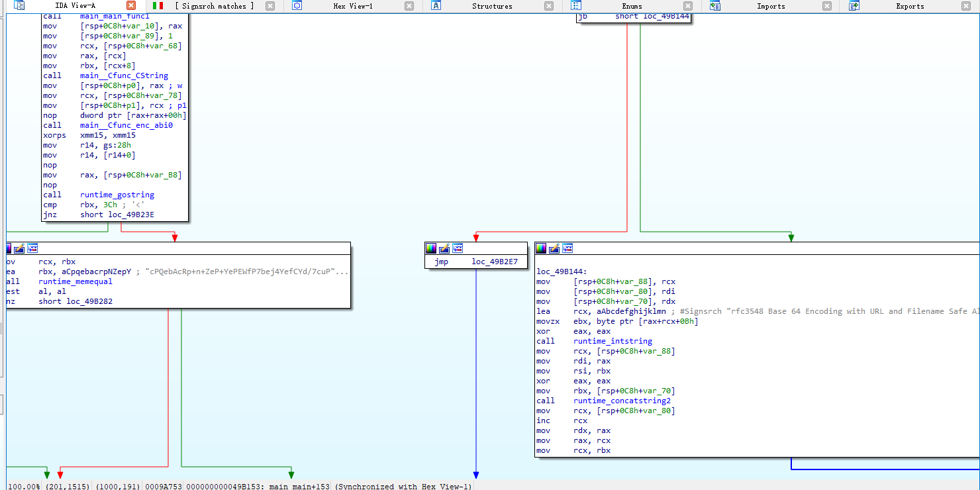980x490 pixels.
Task: Click the pencil icon on the runtime_memequal block
Action: [x=19, y=248]
